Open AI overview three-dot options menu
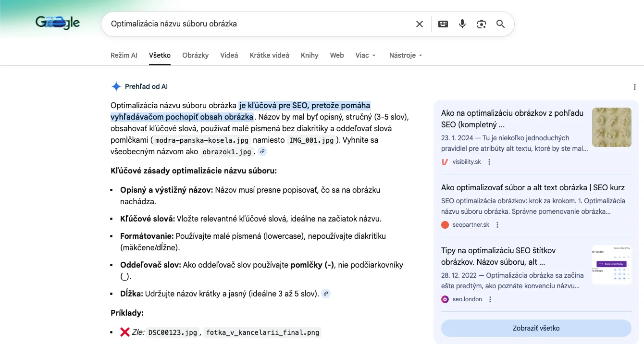 point(635,87)
